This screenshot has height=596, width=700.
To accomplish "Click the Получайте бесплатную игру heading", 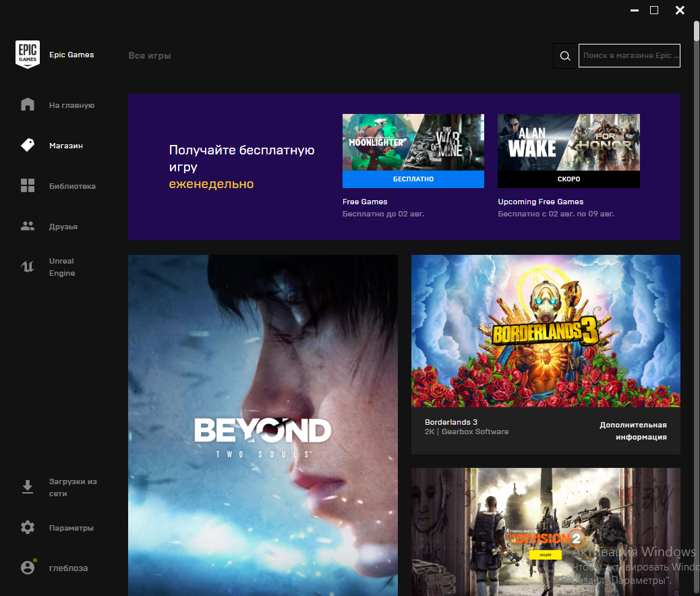I will [241, 158].
